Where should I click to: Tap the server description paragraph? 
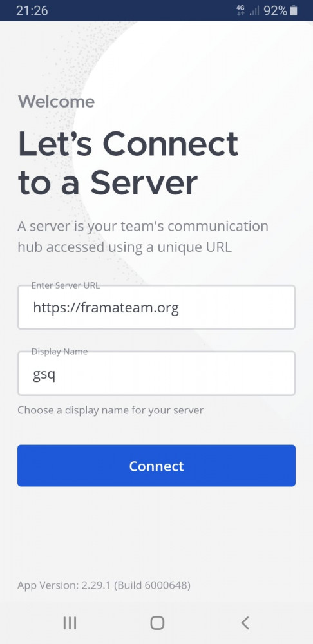142,236
